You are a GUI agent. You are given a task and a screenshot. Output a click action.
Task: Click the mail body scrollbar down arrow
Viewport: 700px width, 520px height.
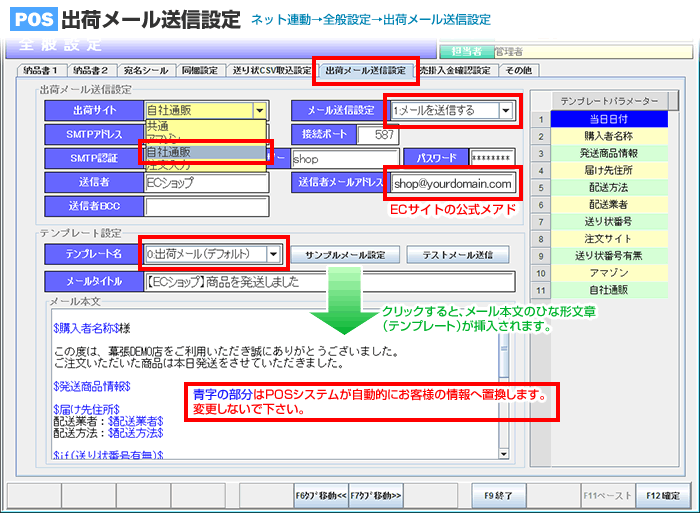[x=504, y=454]
